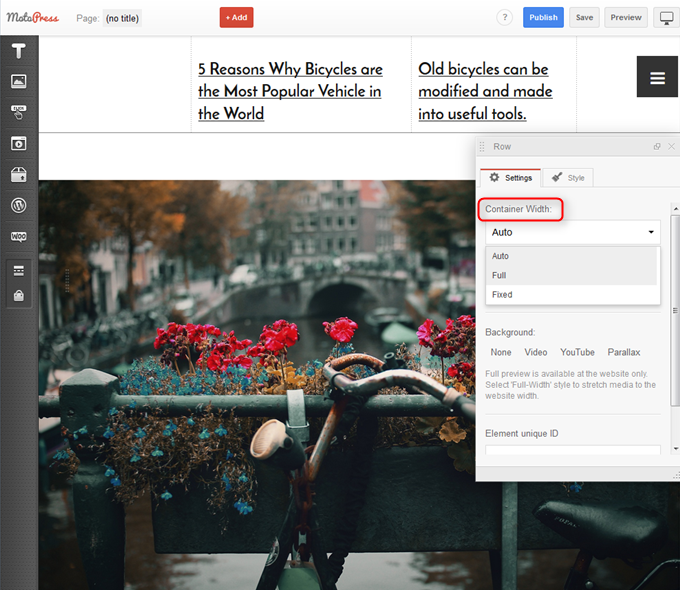Choose Auto from the width list

pyautogui.click(x=572, y=256)
